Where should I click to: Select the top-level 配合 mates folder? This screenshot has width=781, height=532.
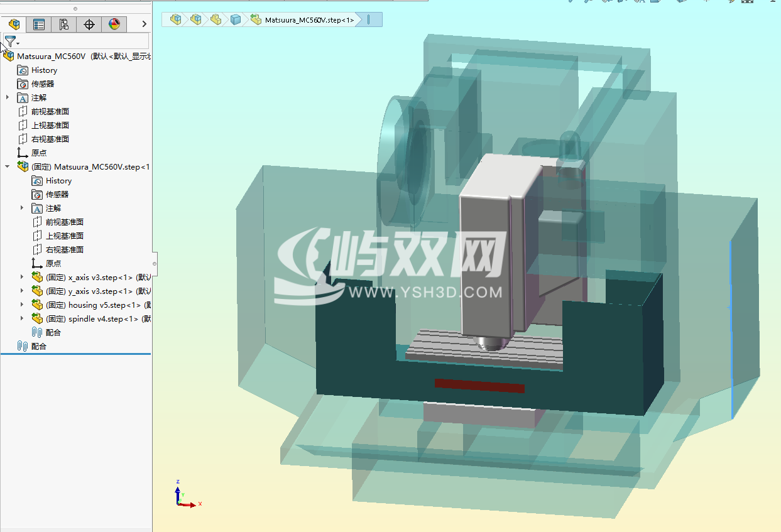tap(38, 346)
